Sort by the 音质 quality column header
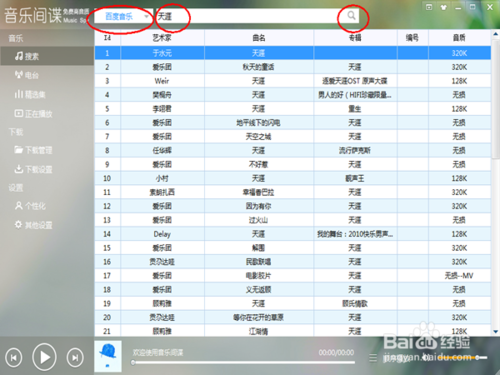 [x=459, y=38]
